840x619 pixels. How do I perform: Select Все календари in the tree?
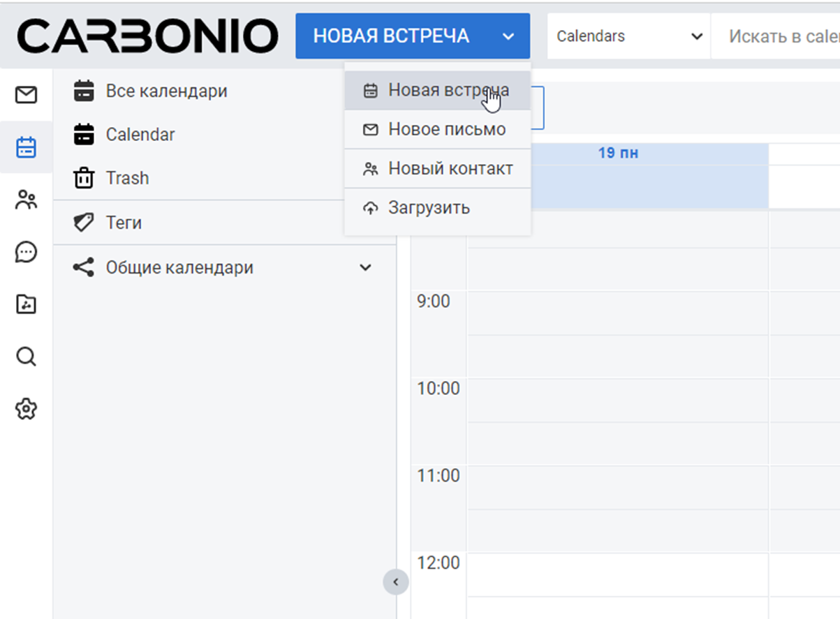(x=166, y=91)
